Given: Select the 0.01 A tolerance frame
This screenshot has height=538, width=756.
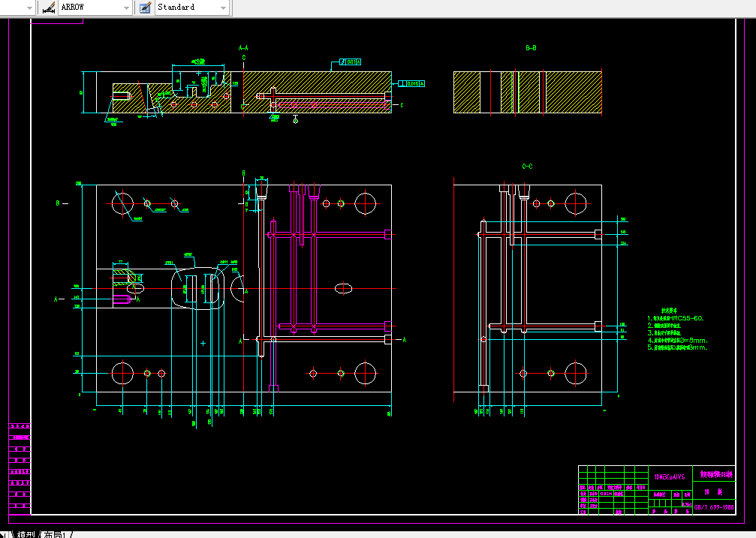Looking at the screenshot, I should [350, 62].
